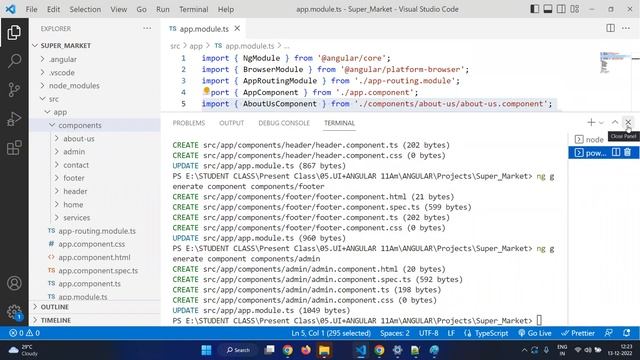Viewport: 640px width, 360px height.
Task: Open the Edit menu
Action: coord(53,9)
